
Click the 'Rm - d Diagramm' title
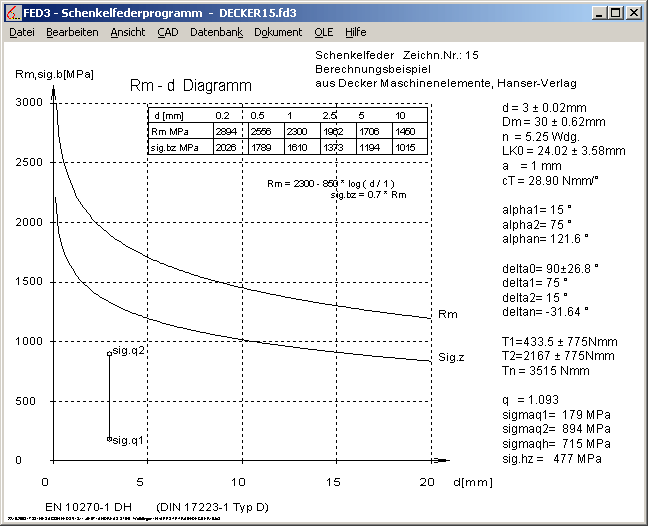point(190,87)
